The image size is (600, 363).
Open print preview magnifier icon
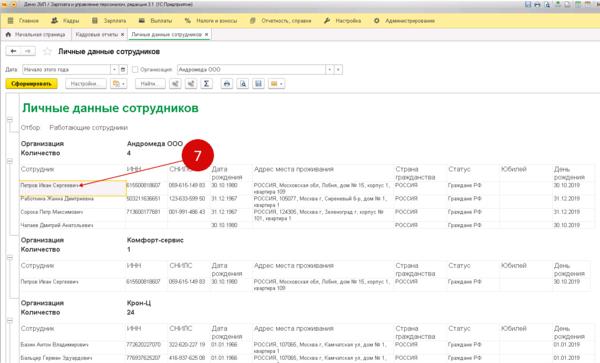click(x=243, y=84)
